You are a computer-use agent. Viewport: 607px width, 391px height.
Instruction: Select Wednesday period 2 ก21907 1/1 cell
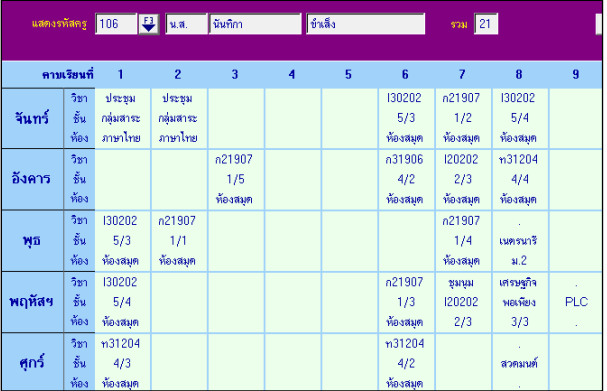(179, 241)
